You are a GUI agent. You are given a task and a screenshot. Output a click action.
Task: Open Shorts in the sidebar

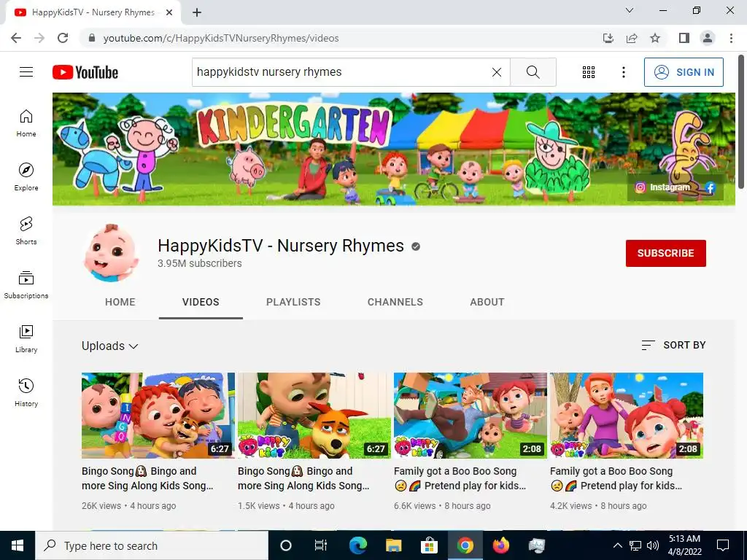[x=26, y=230]
